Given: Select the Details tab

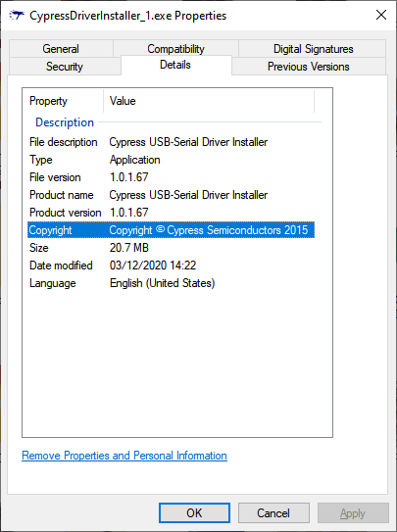Looking at the screenshot, I should (x=175, y=65).
